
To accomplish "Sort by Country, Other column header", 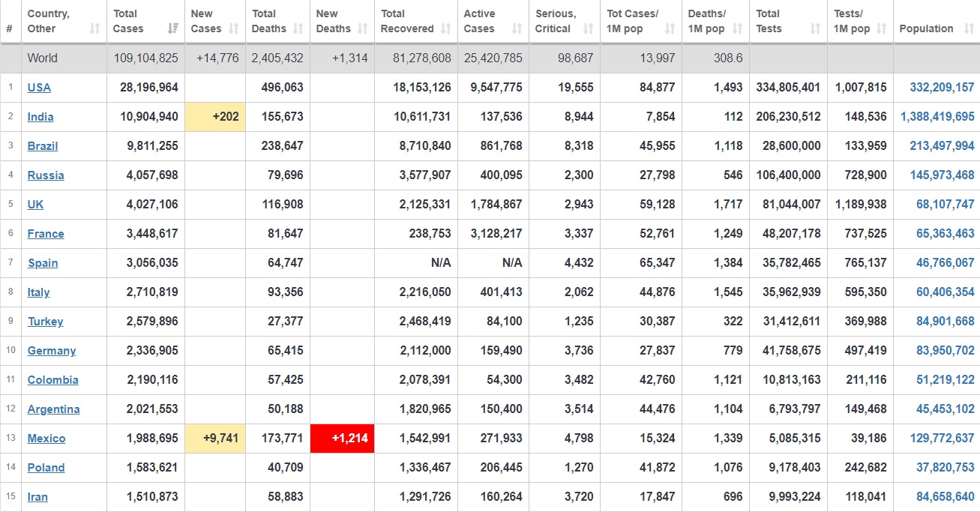I will tap(49, 21).
